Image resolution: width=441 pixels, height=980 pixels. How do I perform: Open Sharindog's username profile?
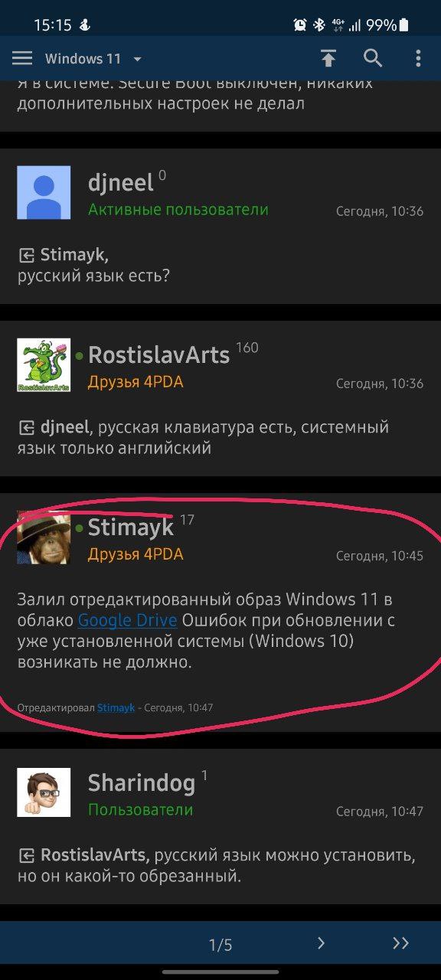tap(142, 783)
